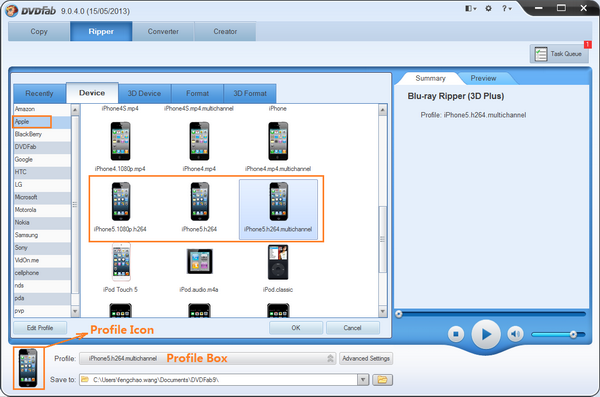Switch to the Ripper tab
The width and height of the screenshot is (600, 397).
[x=101, y=31]
